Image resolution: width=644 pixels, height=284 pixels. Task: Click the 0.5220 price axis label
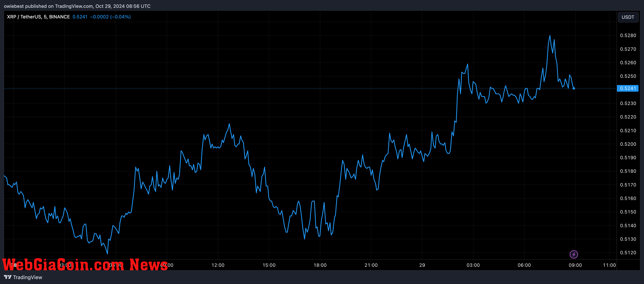point(628,117)
